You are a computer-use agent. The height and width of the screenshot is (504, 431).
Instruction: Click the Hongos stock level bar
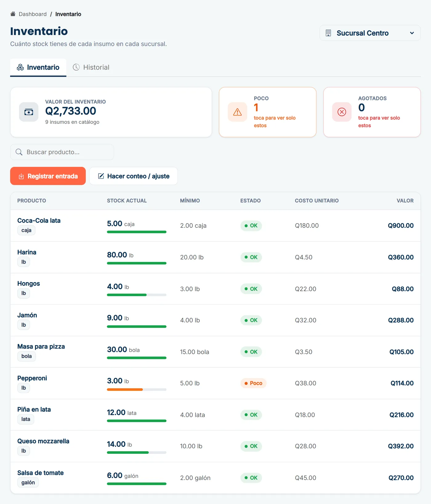(x=137, y=295)
